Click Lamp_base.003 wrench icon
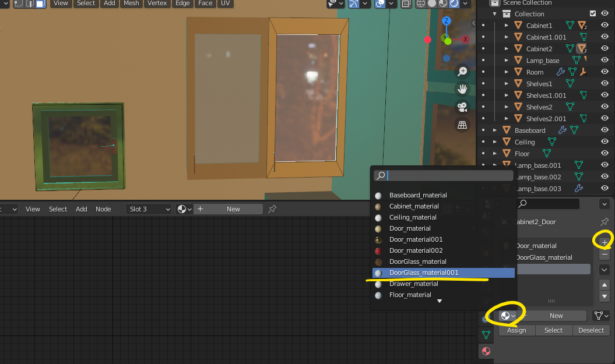Screen dimensions: 615x364 coord(578,189)
